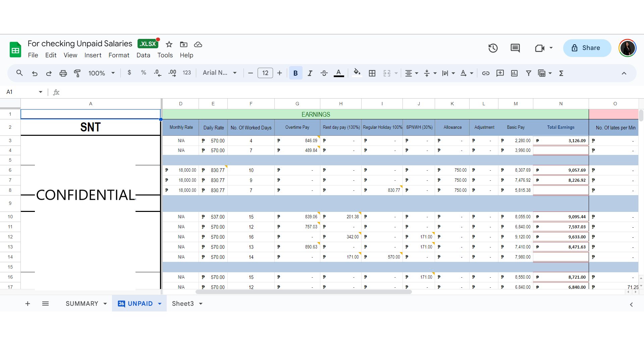644x342 pixels.
Task: Click the Share button
Action: pos(587,48)
